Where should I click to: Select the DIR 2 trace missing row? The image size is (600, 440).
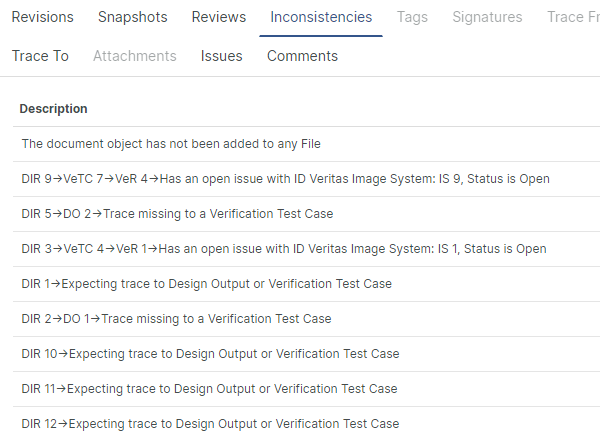click(x=176, y=319)
